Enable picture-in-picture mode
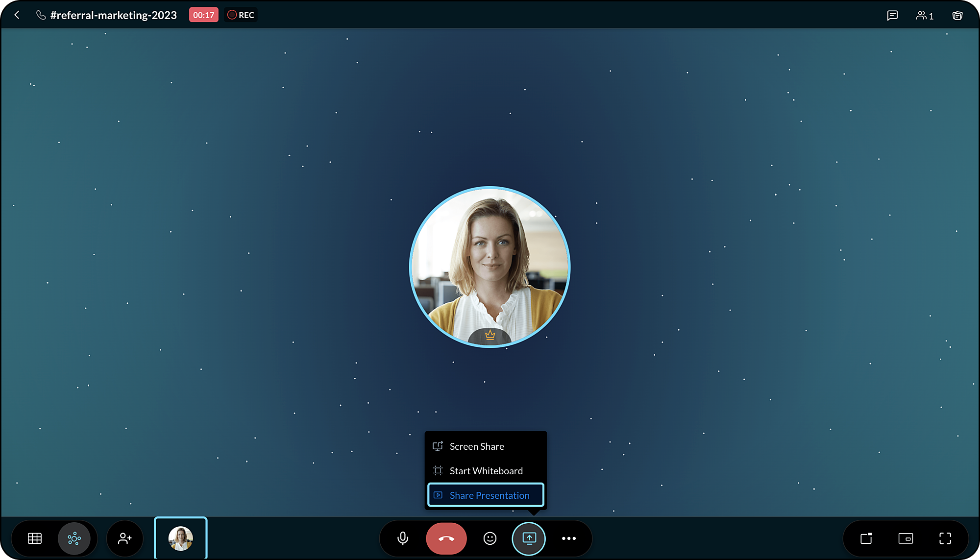Screen dimensions: 980x560 tap(906, 538)
